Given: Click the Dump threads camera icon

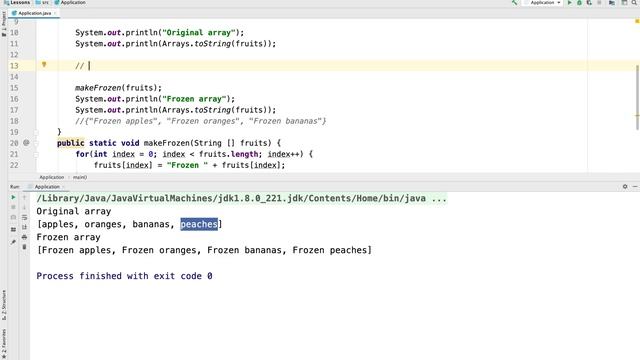Looking at the screenshot, I should (x=13, y=218).
